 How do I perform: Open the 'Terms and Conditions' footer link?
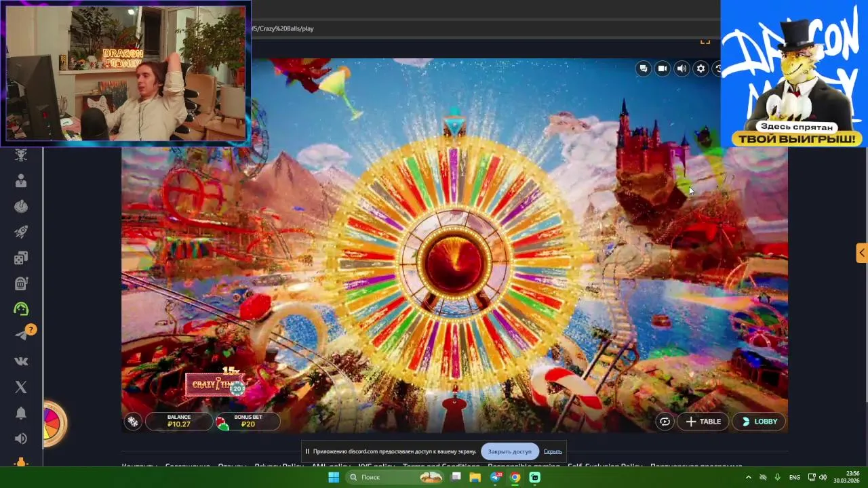pos(441,466)
